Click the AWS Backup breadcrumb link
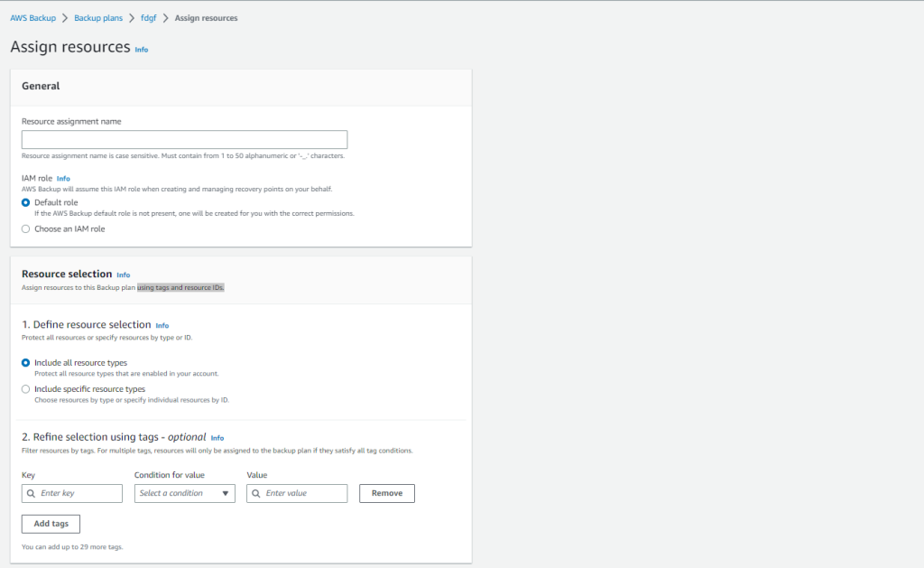Screen dimensions: 924x568 (32, 18)
